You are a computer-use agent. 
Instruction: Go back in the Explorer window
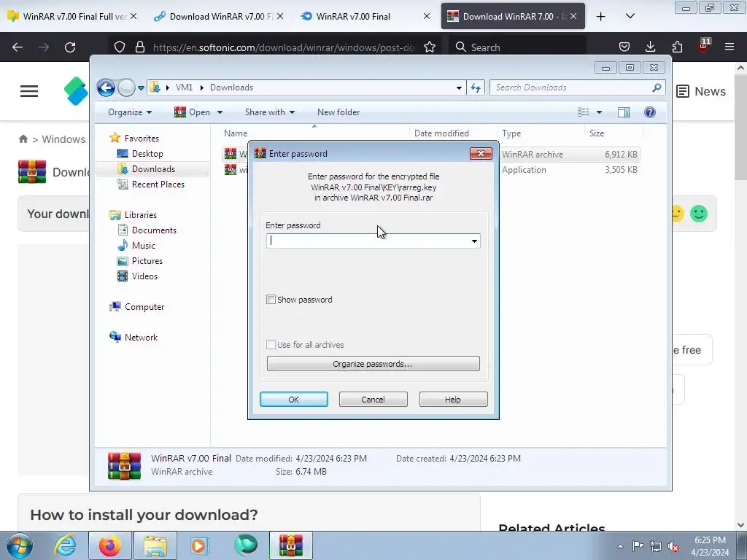[106, 87]
